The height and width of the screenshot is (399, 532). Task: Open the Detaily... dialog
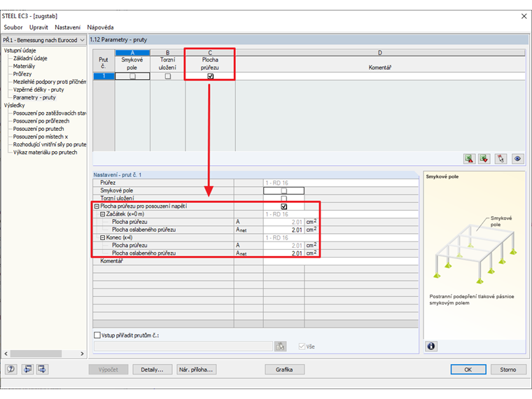152,370
